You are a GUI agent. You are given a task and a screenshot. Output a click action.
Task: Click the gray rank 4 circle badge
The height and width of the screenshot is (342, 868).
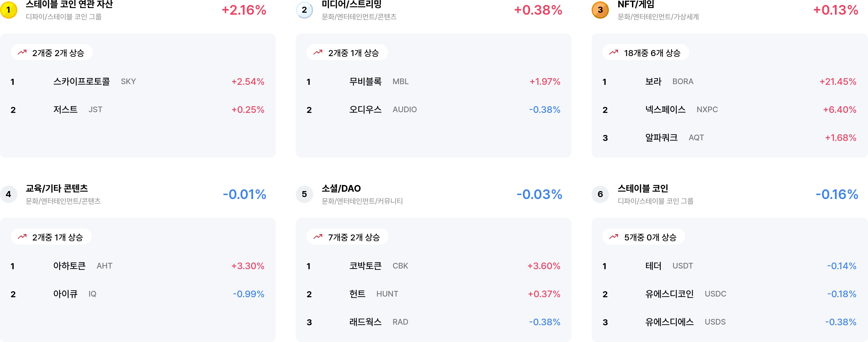coord(8,194)
